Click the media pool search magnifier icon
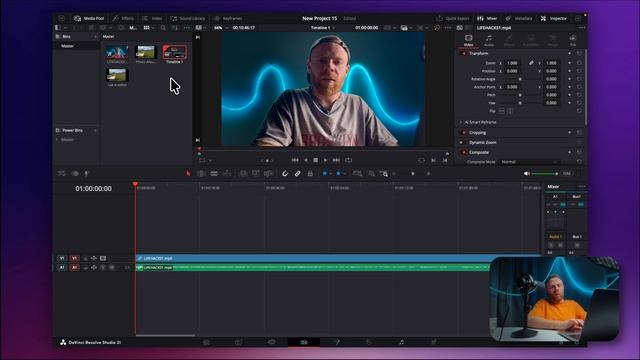Viewport: 640px width, 360px height. 163,28
